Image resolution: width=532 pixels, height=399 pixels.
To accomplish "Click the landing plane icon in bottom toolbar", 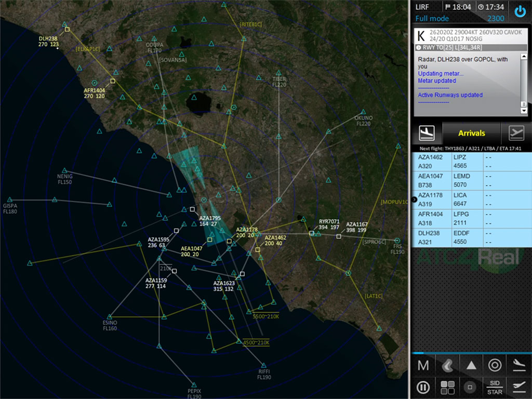I will [519, 365].
